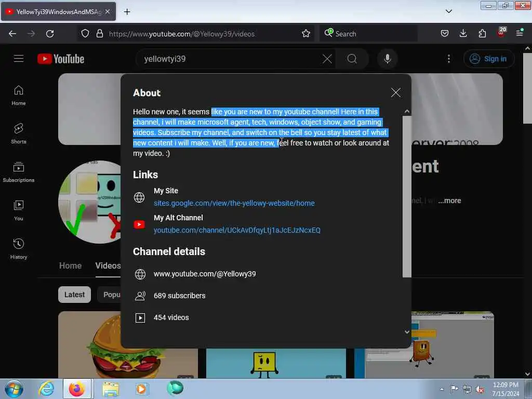532x399 pixels.
Task: Click the channel profile avatar
Action: click(x=89, y=202)
